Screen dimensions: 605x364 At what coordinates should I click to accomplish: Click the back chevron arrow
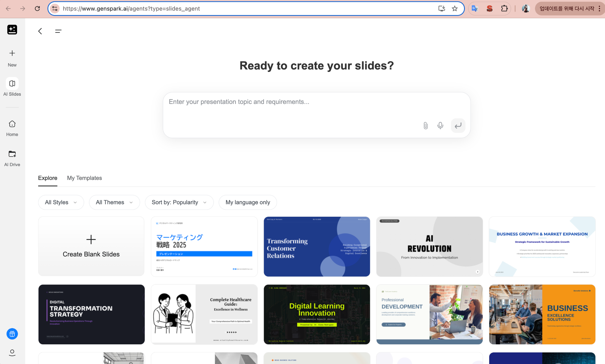(40, 31)
